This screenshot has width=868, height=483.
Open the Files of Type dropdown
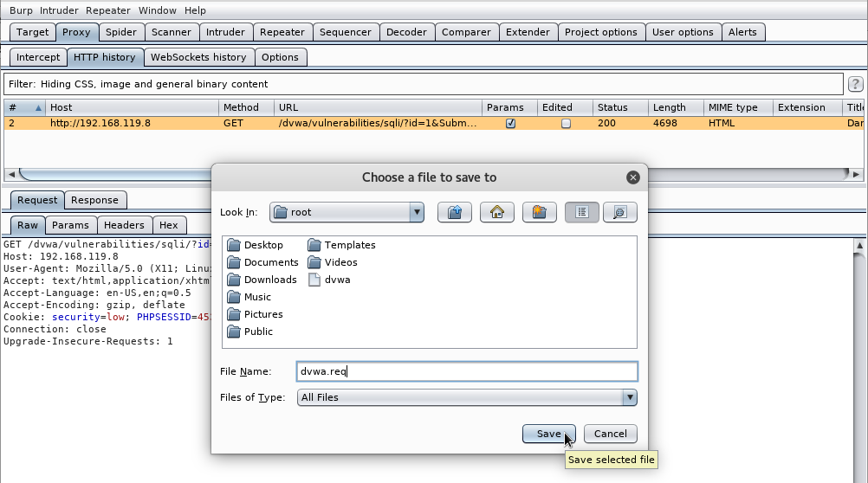point(630,397)
